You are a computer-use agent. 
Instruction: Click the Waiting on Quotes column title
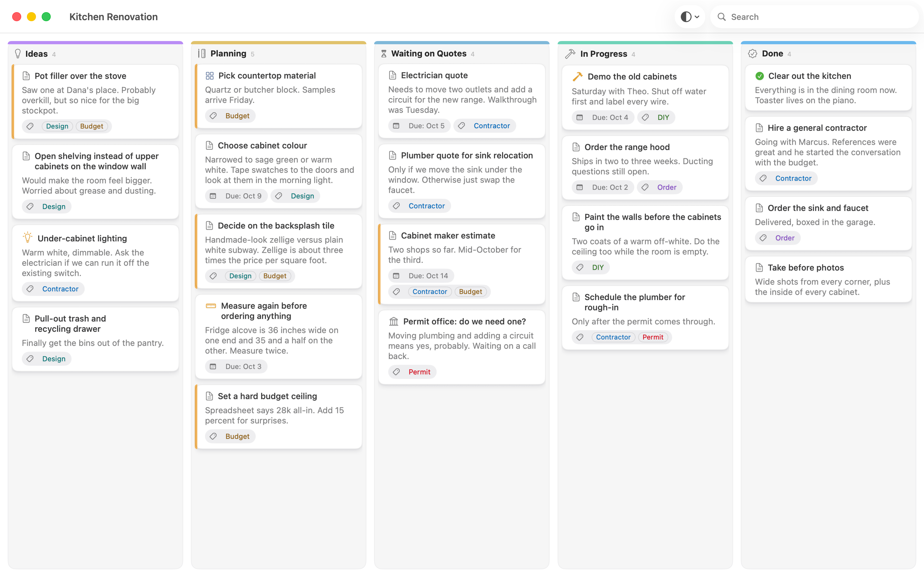pos(429,54)
